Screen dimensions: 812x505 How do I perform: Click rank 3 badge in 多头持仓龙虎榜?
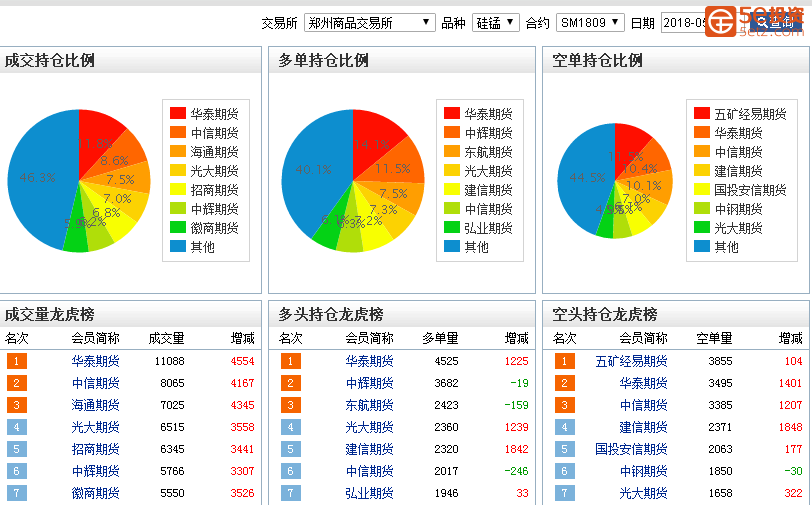[x=291, y=405]
